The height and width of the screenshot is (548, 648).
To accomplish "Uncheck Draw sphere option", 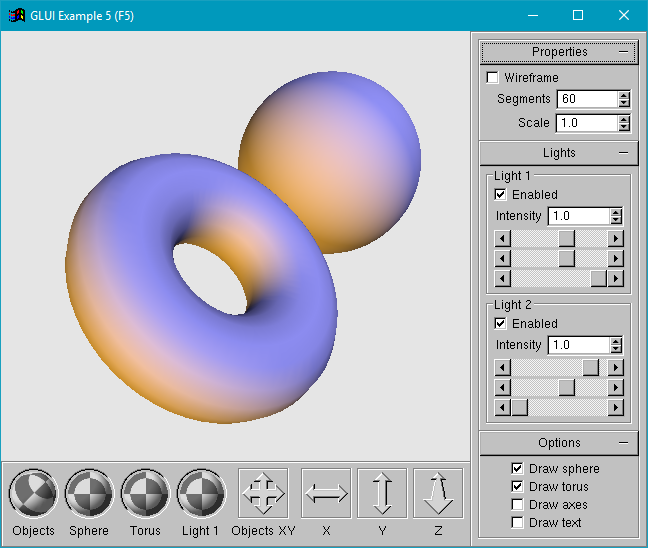I will coord(517,468).
